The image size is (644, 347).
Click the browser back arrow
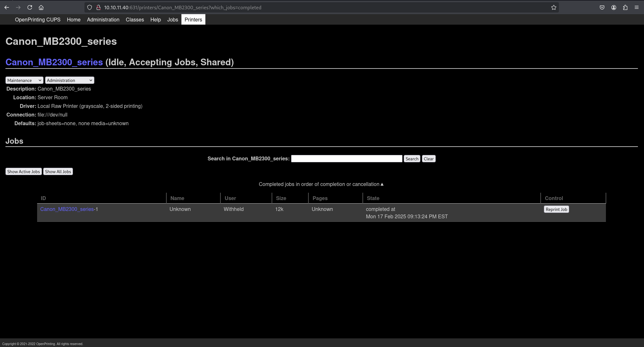click(x=7, y=7)
